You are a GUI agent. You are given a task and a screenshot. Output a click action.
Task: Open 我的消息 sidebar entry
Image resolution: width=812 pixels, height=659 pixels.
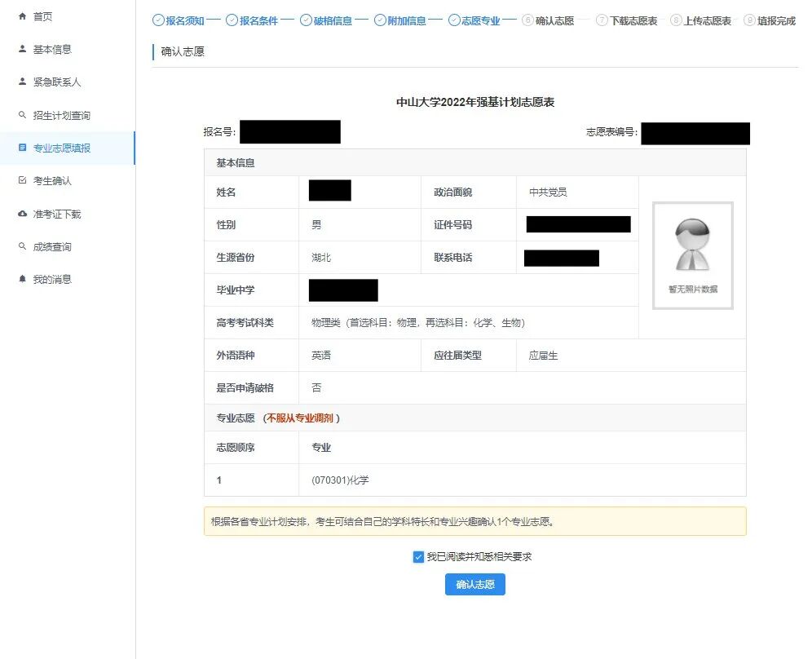click(x=68, y=279)
